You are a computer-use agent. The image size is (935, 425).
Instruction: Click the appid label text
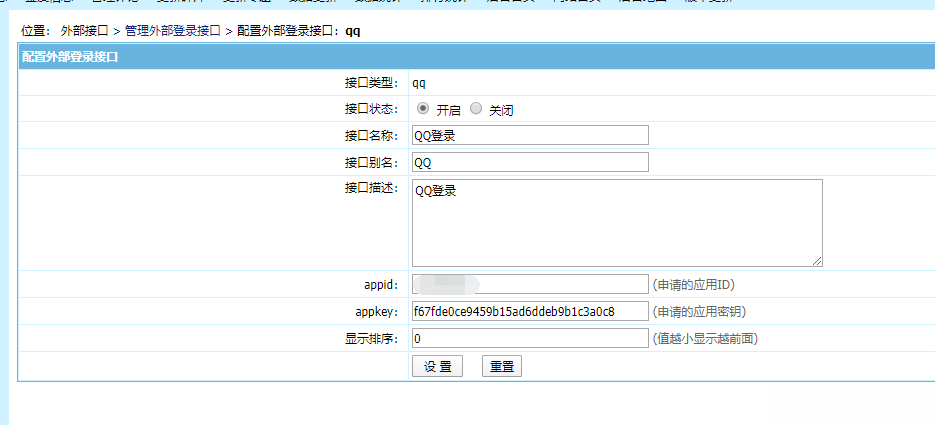[x=380, y=285]
